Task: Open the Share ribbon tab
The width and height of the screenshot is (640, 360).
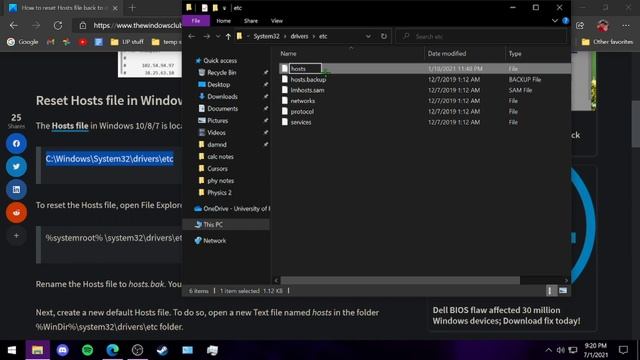Action: tap(251, 21)
